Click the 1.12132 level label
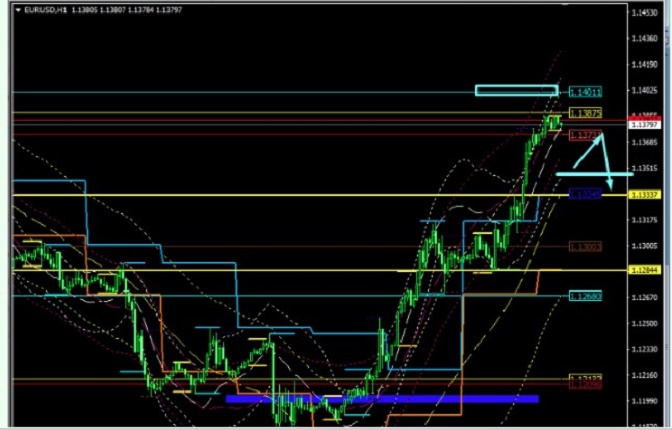Screen dimensions: 672x430 click(583, 378)
